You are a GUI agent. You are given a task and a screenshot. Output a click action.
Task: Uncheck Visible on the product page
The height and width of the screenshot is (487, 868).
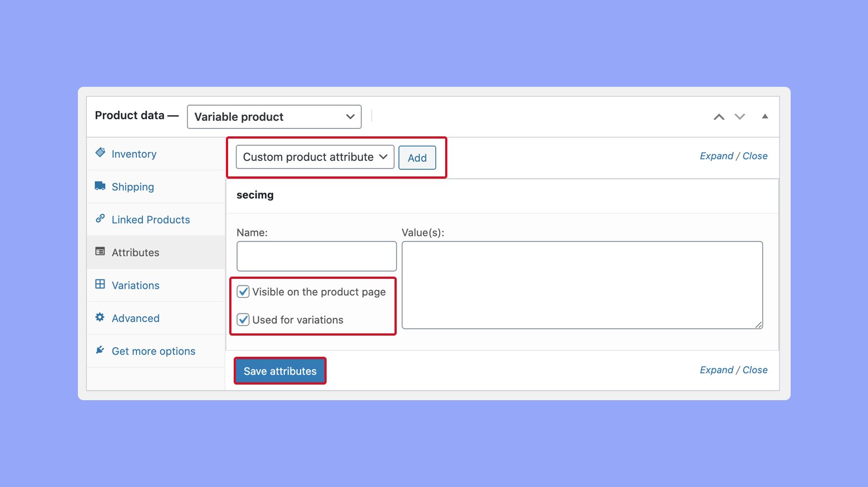click(243, 292)
